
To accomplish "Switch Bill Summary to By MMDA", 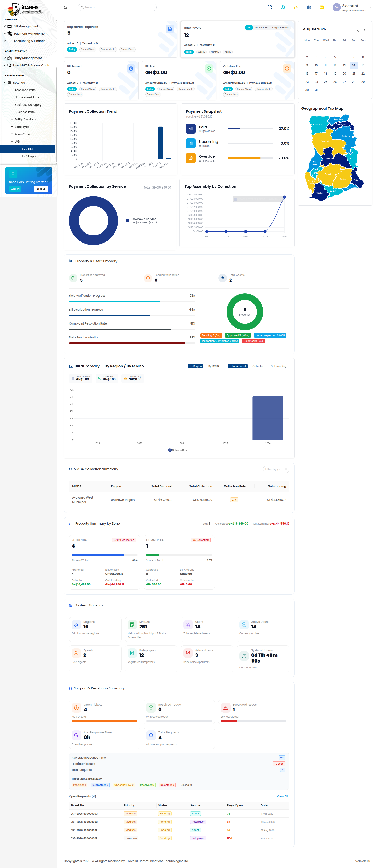I will [x=214, y=366].
